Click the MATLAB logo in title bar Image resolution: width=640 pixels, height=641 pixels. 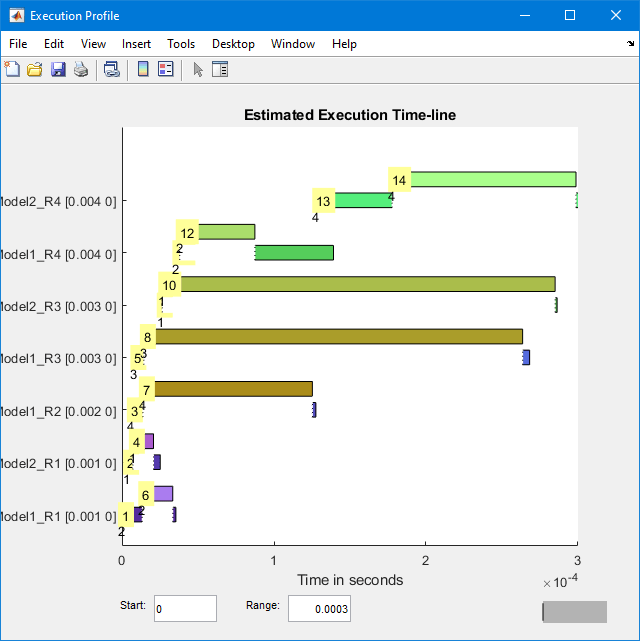point(17,16)
